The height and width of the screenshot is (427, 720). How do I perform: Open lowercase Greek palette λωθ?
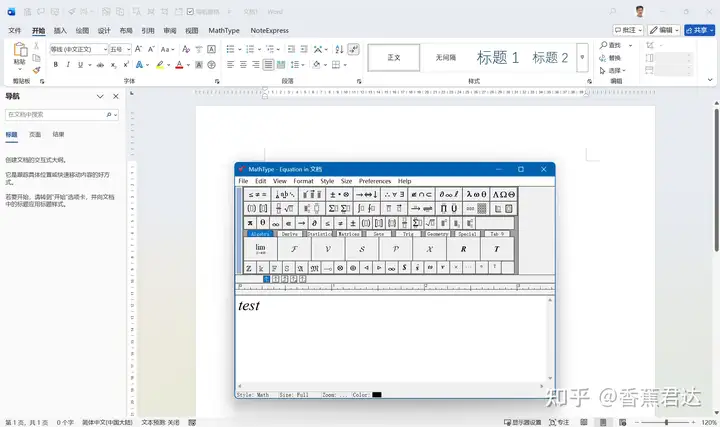pyautogui.click(x=476, y=194)
